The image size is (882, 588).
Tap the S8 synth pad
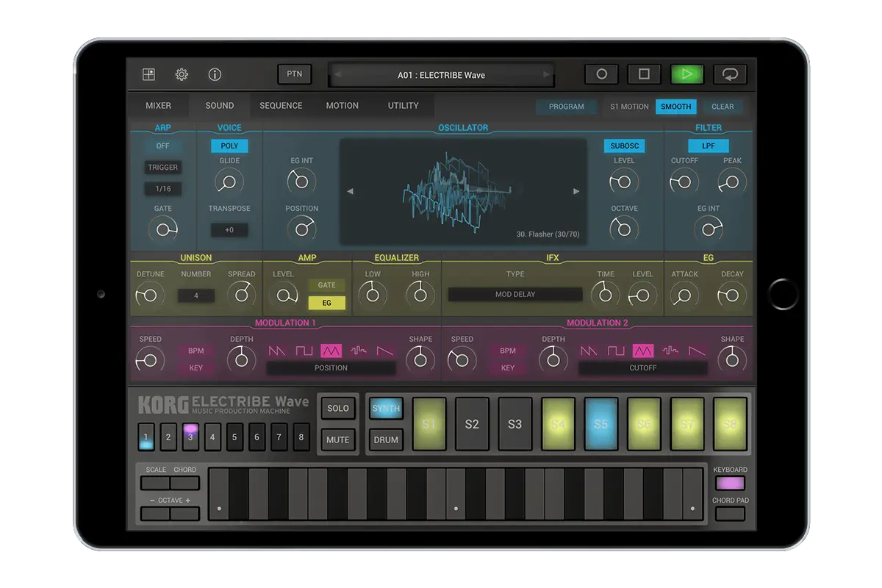click(730, 424)
